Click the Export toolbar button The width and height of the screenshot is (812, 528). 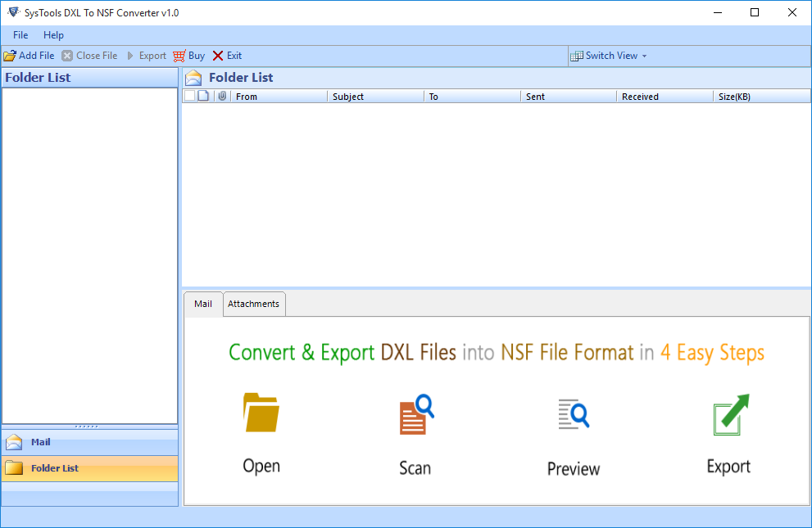click(x=146, y=56)
